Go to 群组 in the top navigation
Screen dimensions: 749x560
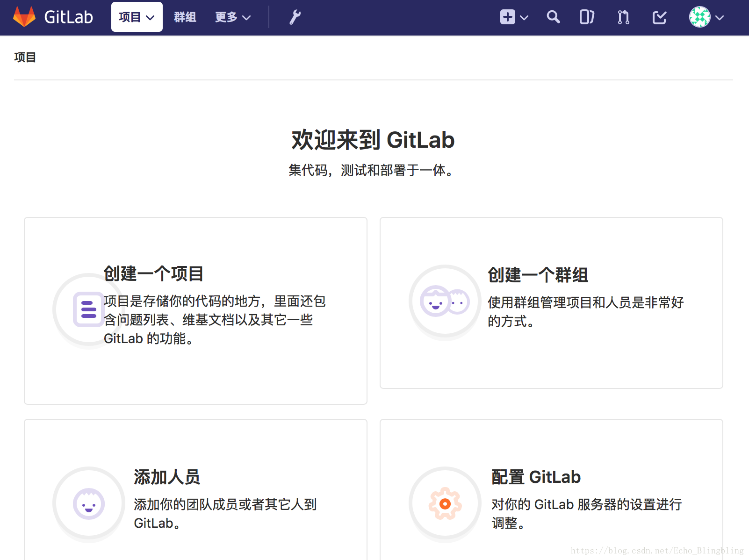click(185, 17)
